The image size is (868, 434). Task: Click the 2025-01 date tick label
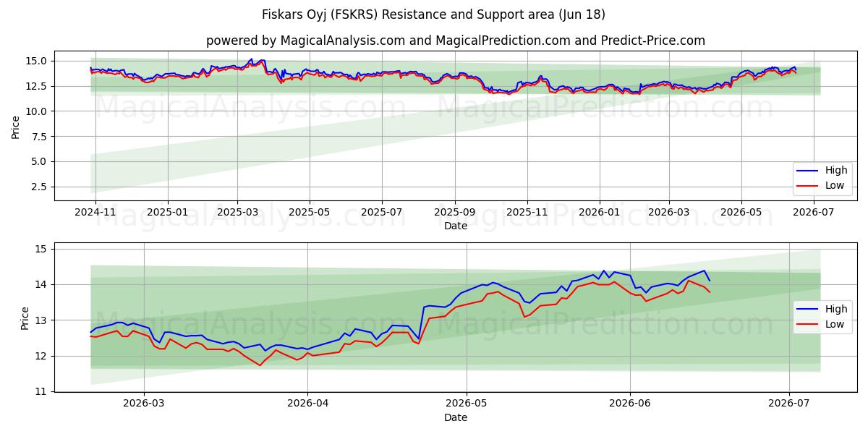[x=168, y=212]
